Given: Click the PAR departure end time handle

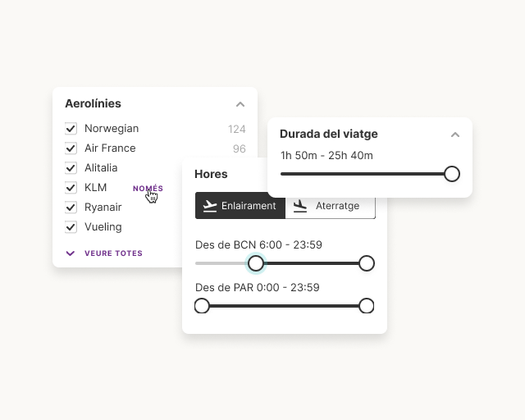Looking at the screenshot, I should tap(367, 306).
